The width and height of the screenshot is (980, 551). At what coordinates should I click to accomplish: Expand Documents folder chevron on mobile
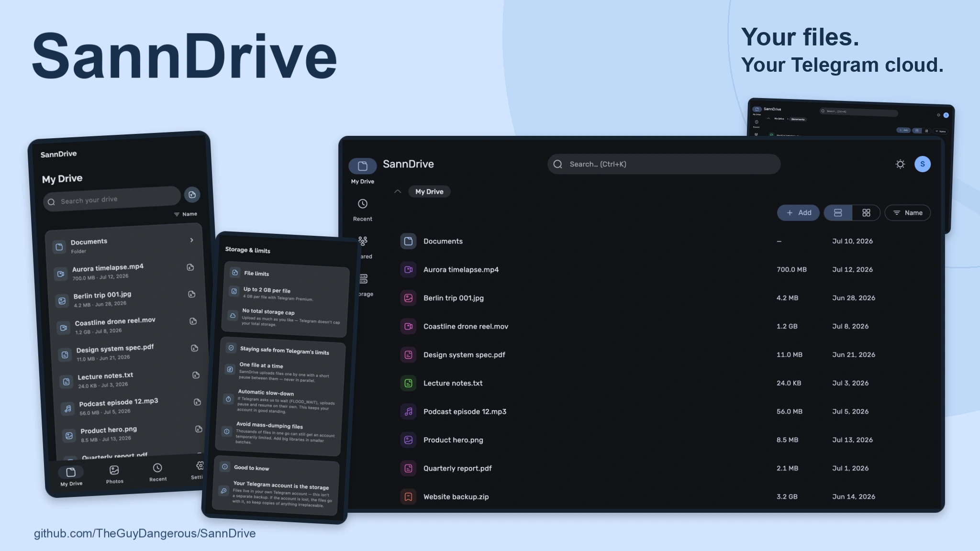[191, 240]
